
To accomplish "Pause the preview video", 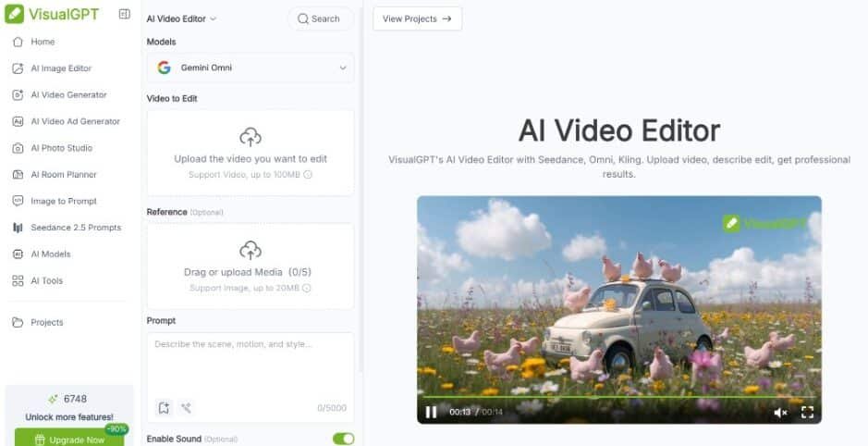I will 431,412.
